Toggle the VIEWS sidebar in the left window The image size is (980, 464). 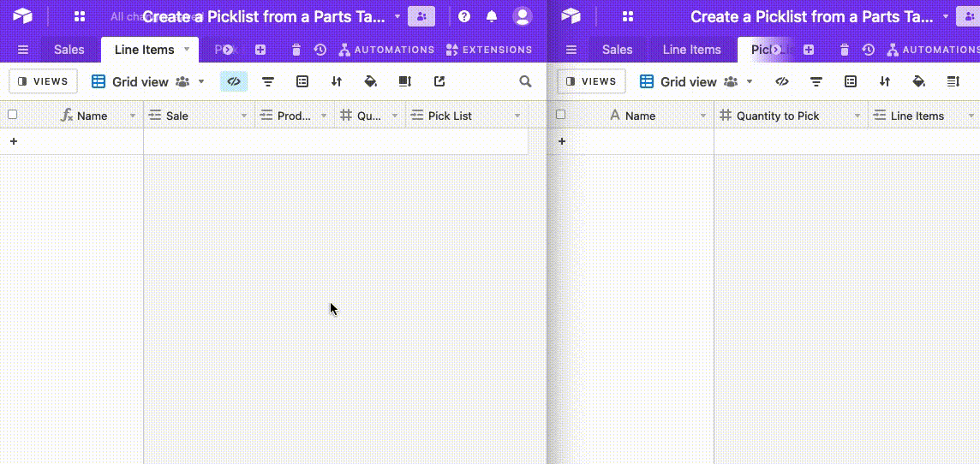tap(44, 82)
